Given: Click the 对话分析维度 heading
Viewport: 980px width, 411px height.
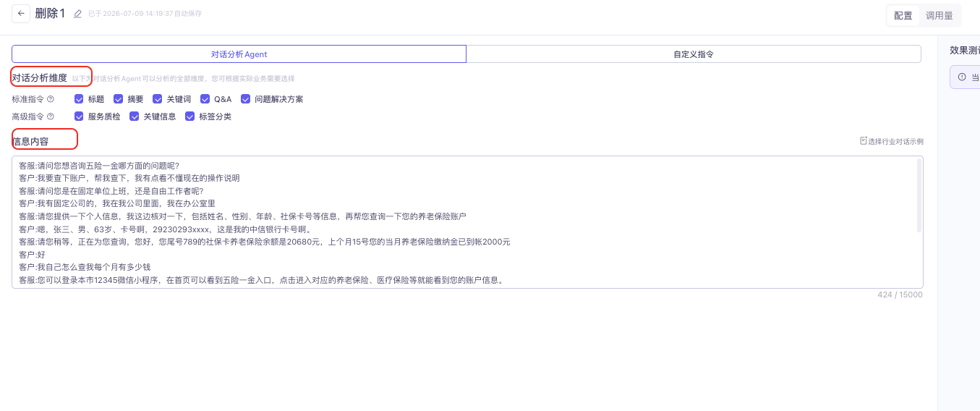Looking at the screenshot, I should pos(40,78).
